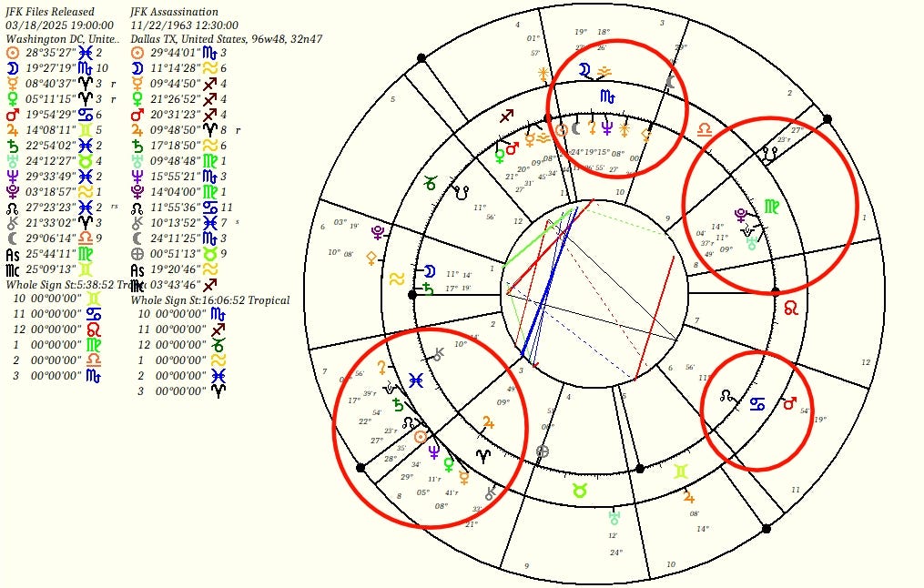
Task: Select the value "20°31'23"" in the Assassination list
Action: [176, 115]
